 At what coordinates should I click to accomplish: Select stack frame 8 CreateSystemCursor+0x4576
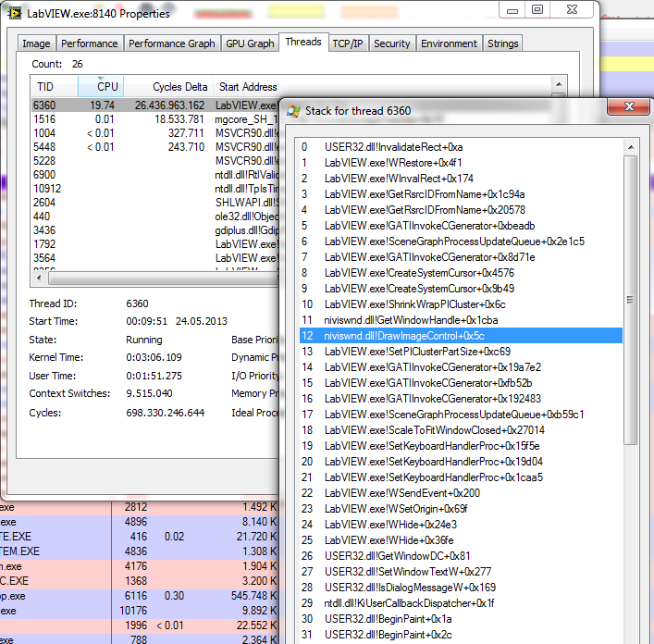coord(461,273)
